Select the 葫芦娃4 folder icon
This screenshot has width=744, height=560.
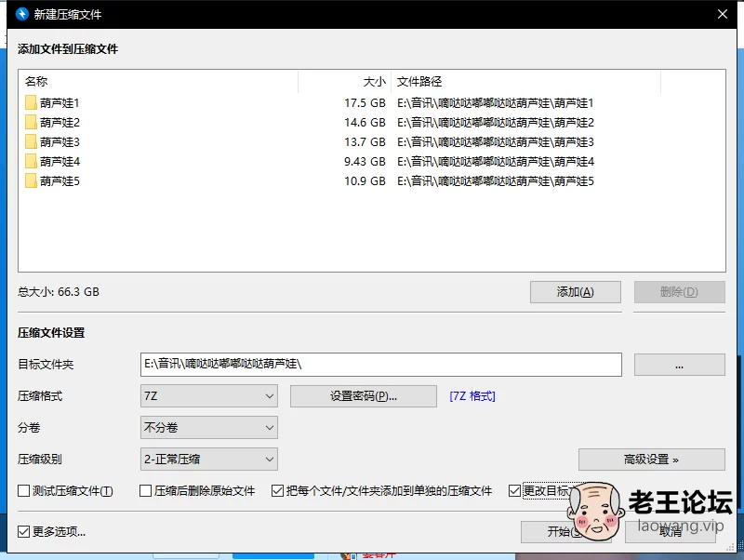coord(31,161)
